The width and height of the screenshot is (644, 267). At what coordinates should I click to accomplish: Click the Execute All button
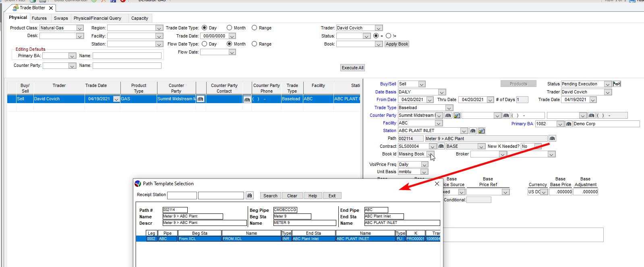click(352, 68)
